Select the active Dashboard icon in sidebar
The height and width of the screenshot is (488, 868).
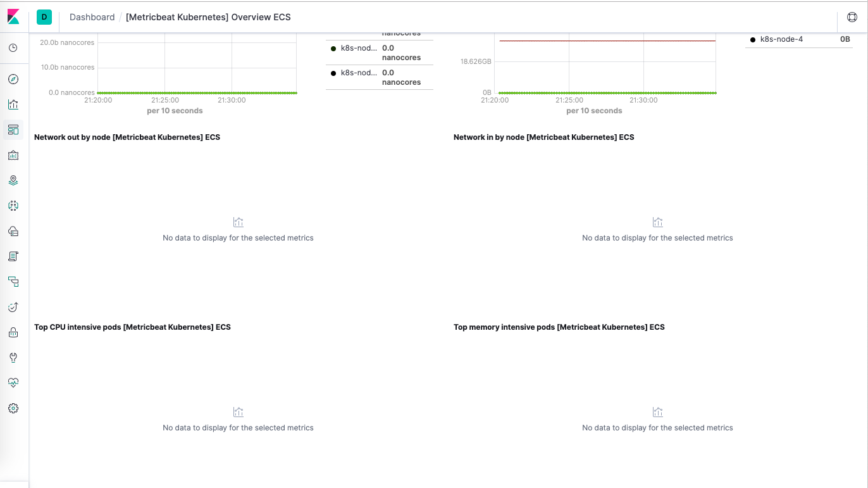(x=13, y=130)
